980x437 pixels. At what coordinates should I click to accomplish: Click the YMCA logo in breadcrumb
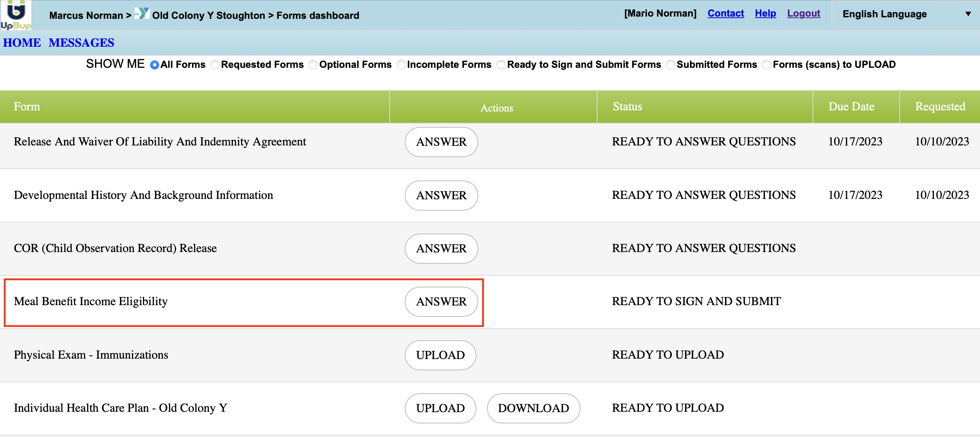coord(142,14)
